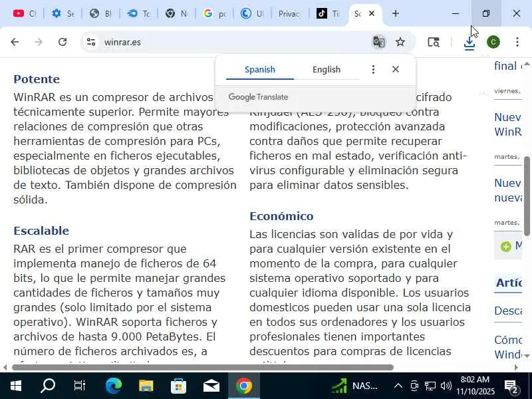Switch to the Settings gear tab
Viewport: 532px width, 399px height.
click(63, 13)
